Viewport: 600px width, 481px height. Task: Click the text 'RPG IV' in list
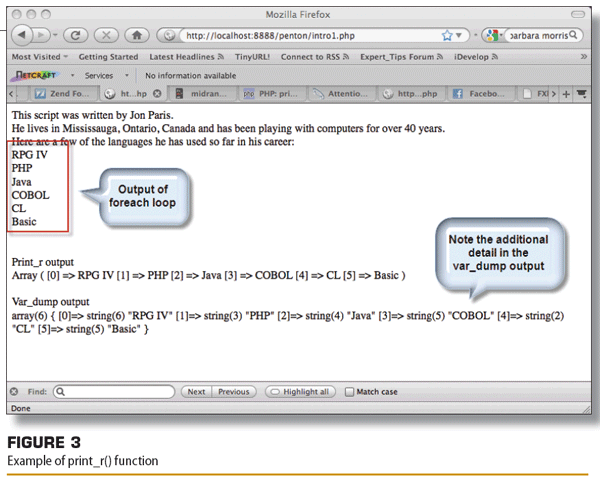(29, 155)
